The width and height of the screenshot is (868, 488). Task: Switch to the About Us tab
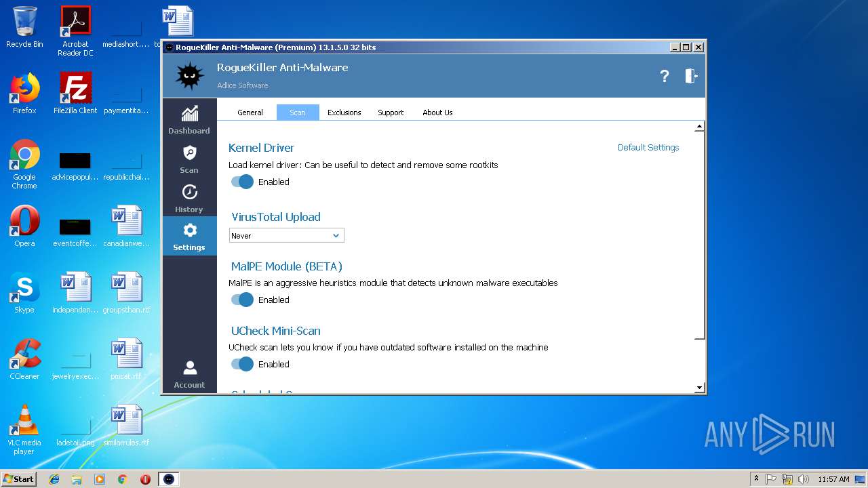(x=437, y=113)
